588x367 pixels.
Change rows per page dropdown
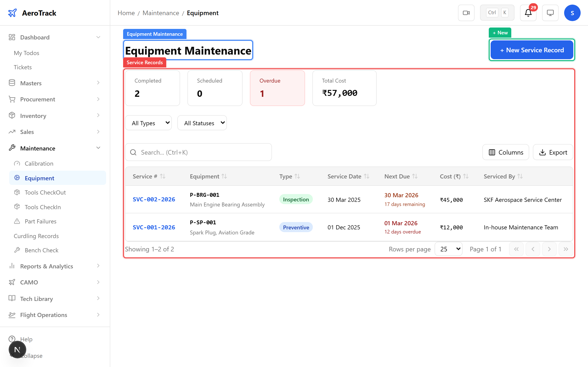tap(448, 249)
